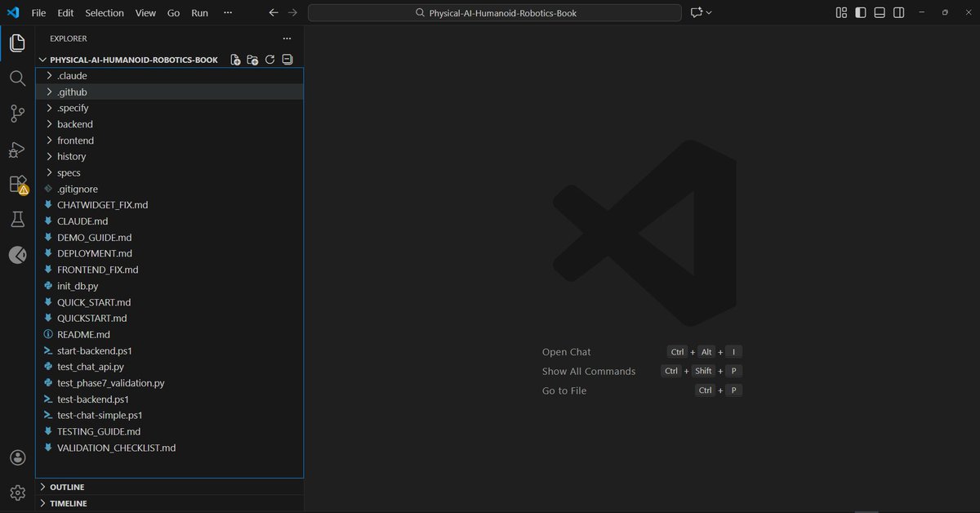
Task: Open TESTING_GUIDE.md file
Action: point(169,431)
